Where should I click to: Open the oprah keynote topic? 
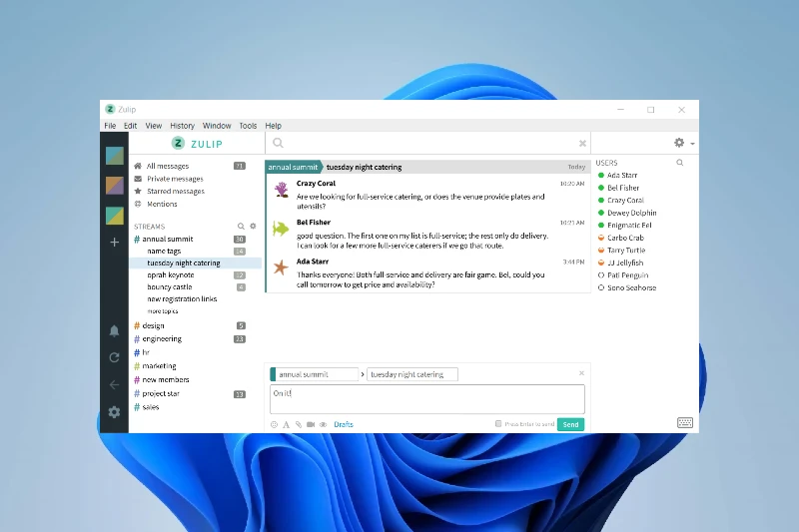(x=171, y=274)
